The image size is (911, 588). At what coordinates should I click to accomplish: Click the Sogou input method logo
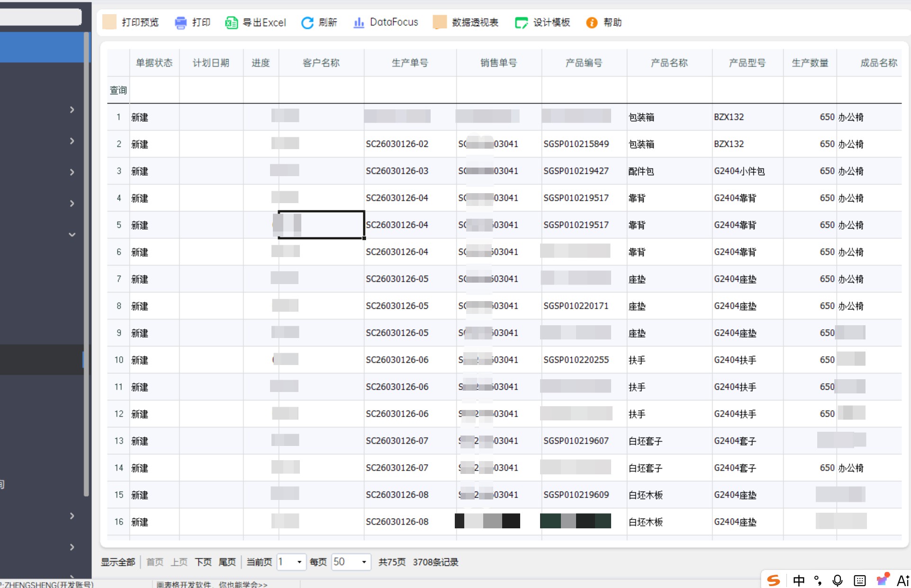774,580
